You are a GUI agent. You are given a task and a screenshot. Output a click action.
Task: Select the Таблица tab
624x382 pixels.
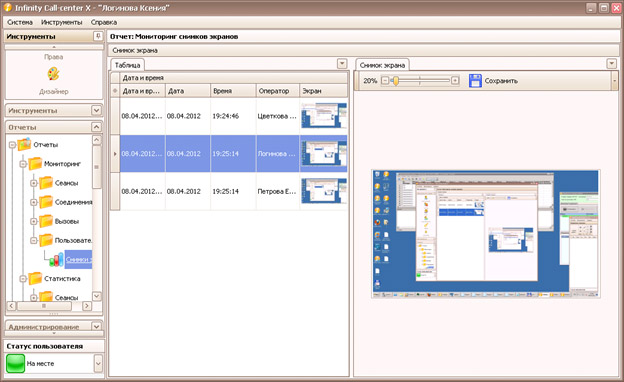click(x=127, y=65)
